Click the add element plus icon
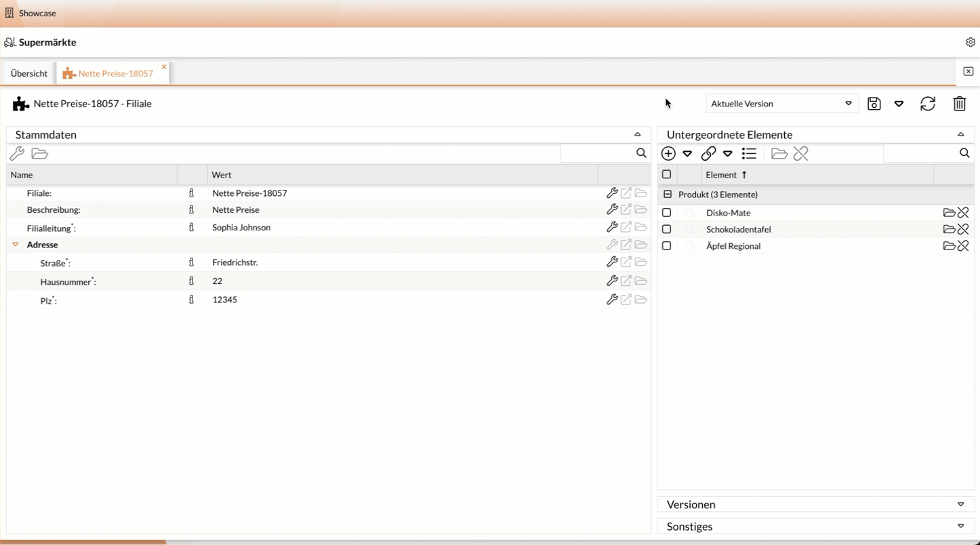Viewport: 980px width, 545px height. [668, 154]
